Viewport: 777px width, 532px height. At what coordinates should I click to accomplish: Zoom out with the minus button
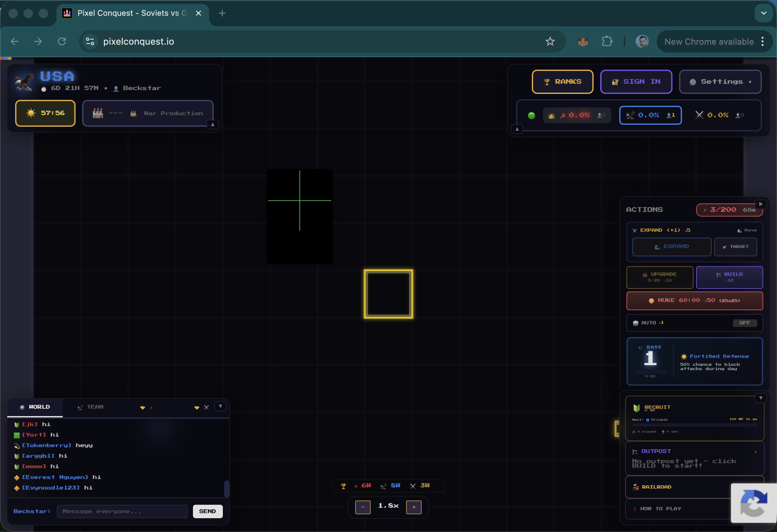click(x=363, y=507)
